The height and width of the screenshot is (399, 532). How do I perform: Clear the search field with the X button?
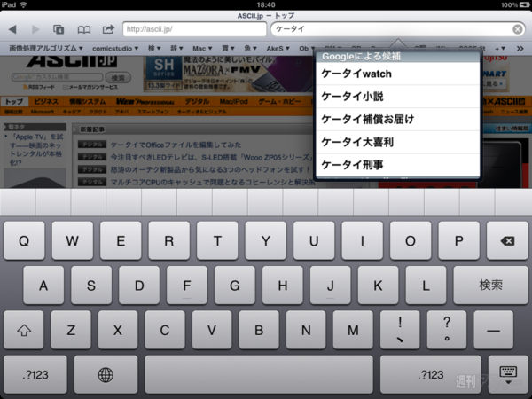pos(518,29)
